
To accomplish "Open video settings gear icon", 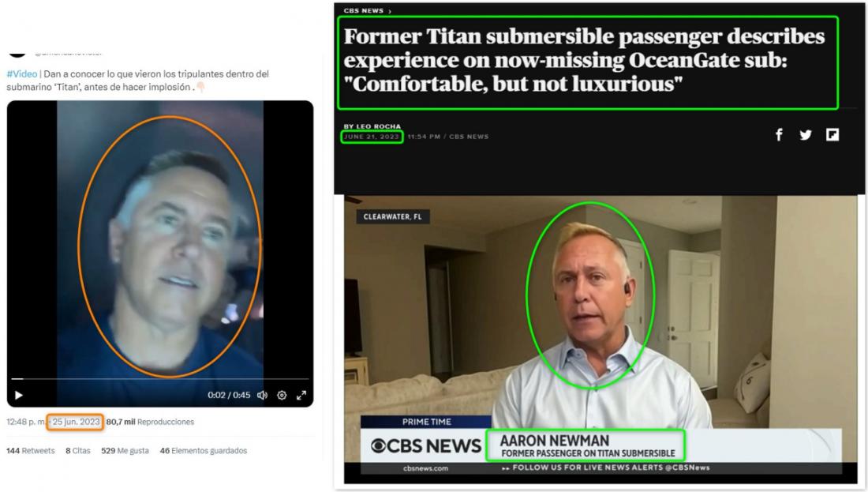I will (282, 395).
